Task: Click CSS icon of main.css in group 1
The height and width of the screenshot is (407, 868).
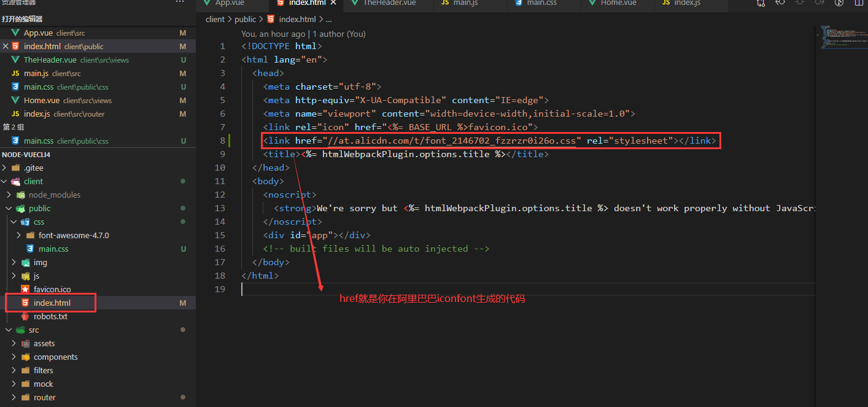Action: tap(15, 87)
